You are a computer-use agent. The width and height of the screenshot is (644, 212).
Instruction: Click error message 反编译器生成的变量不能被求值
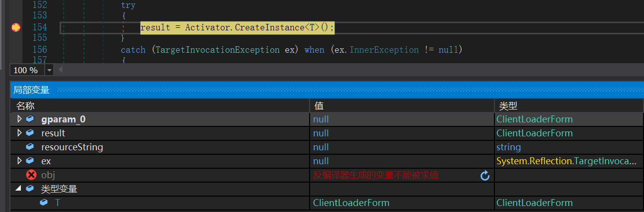[376, 175]
